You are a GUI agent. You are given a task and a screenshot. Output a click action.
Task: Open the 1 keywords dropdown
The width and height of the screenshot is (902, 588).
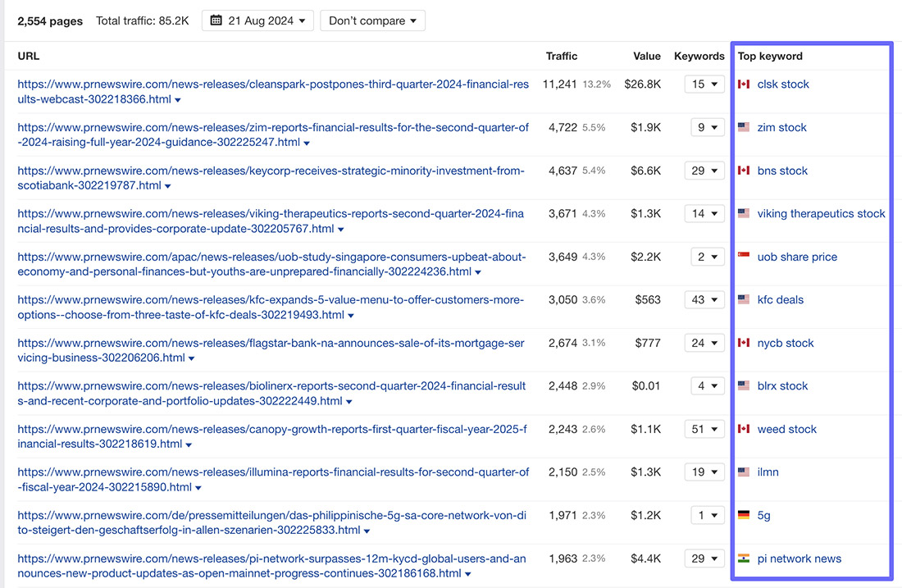[x=708, y=516]
